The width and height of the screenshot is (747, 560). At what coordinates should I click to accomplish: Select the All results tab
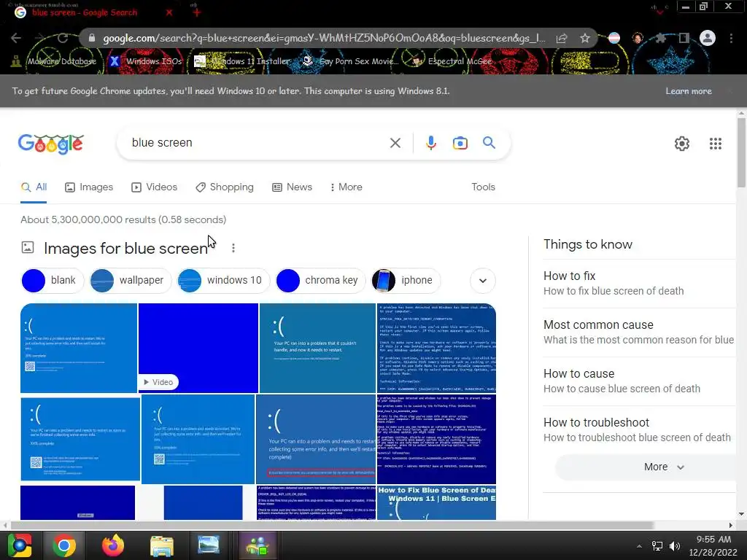pyautogui.click(x=34, y=187)
